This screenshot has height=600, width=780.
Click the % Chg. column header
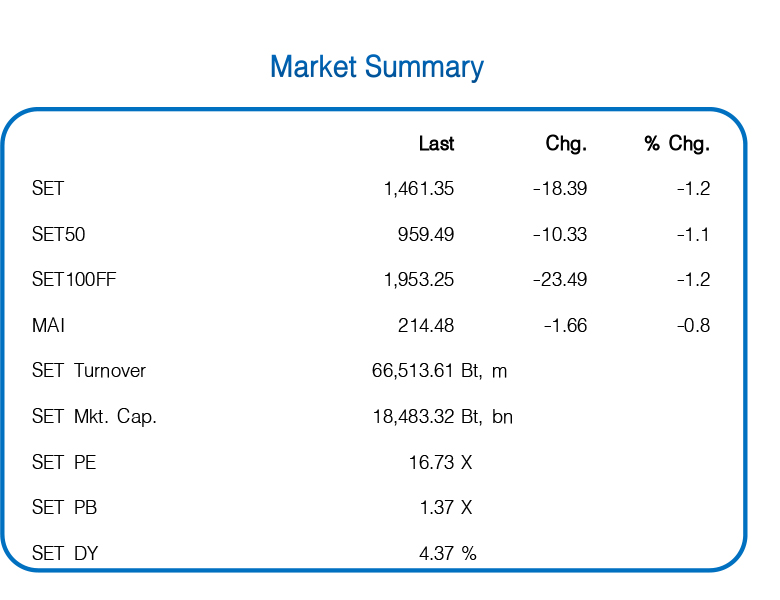coord(677,144)
